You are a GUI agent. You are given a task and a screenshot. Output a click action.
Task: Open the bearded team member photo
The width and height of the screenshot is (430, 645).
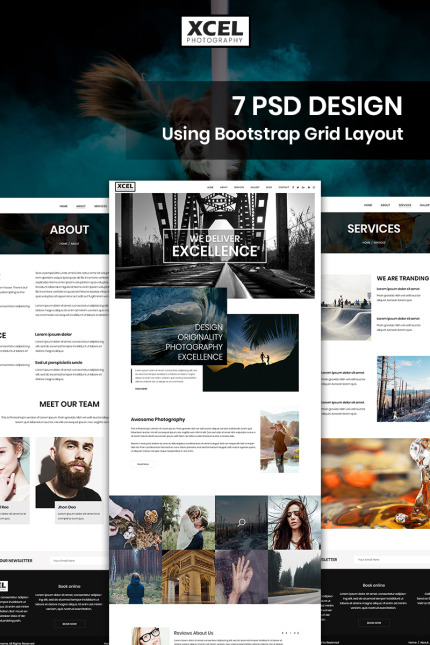69,472
